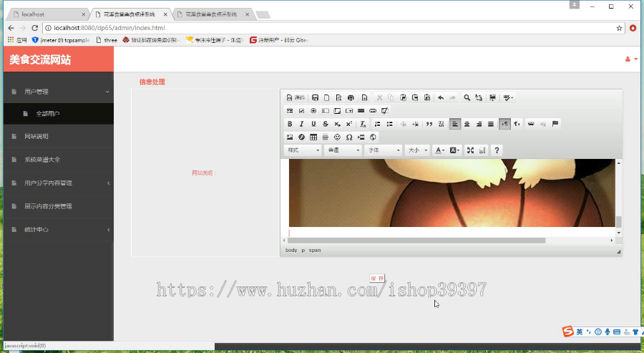Open the Special Character omega icon
The width and height of the screenshot is (644, 353).
(349, 137)
